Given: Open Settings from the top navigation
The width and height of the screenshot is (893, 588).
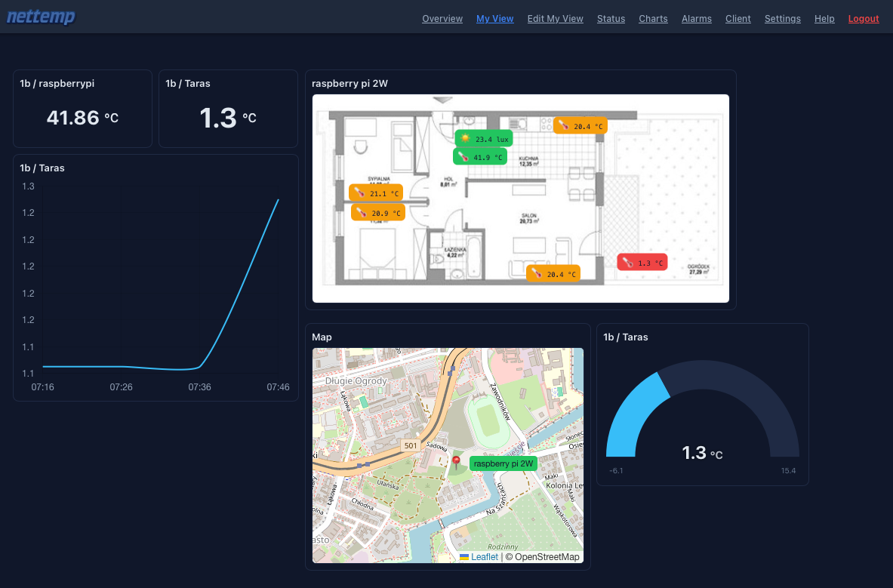Looking at the screenshot, I should tap(782, 19).
